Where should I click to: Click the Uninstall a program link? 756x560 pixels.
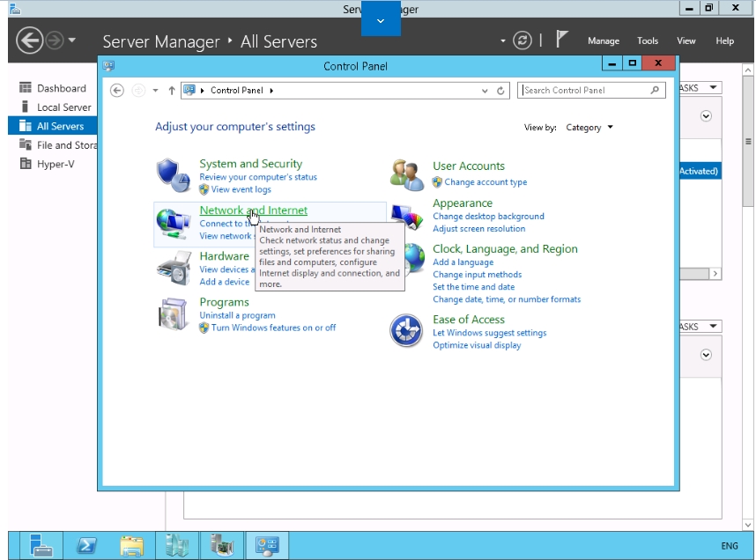[237, 315]
